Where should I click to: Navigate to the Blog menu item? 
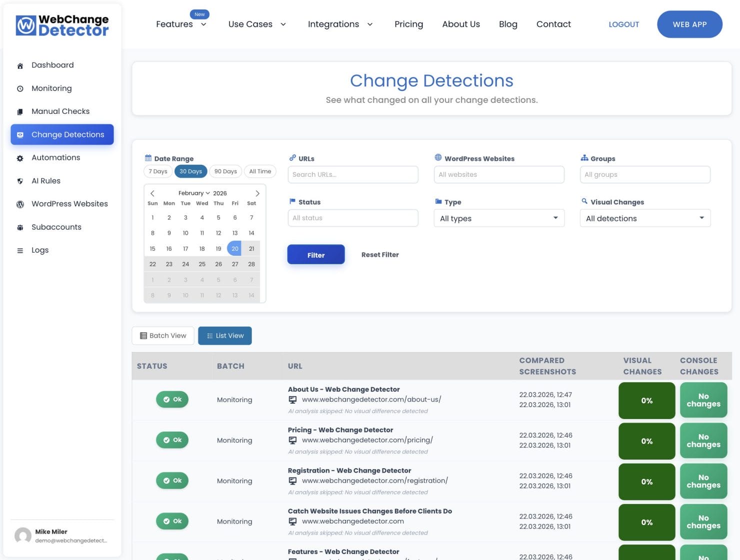click(x=508, y=24)
